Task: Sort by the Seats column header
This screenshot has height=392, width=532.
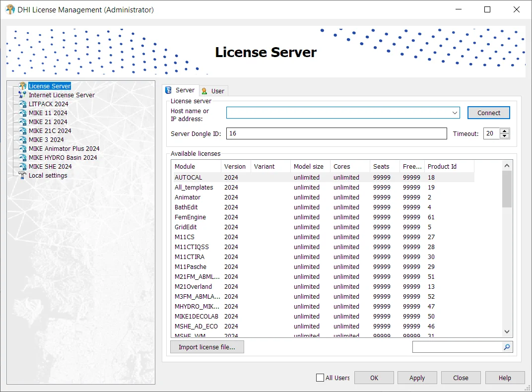Action: pos(385,167)
